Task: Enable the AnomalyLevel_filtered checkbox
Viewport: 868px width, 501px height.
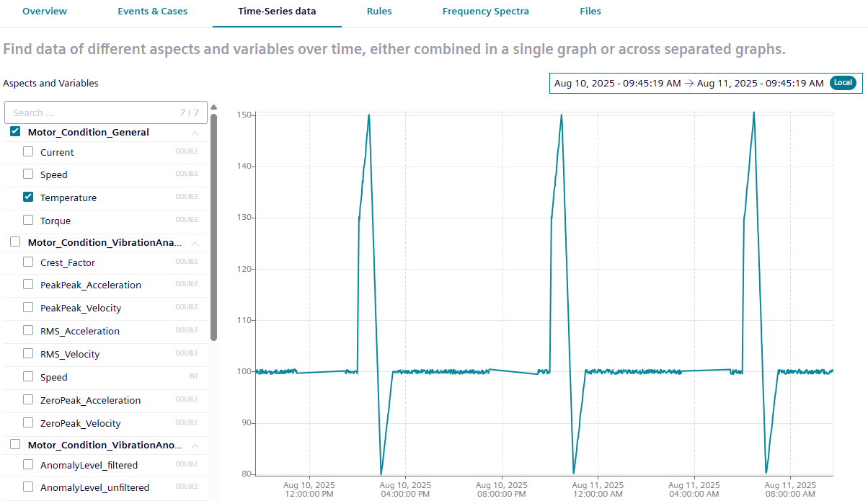Action: pos(28,465)
